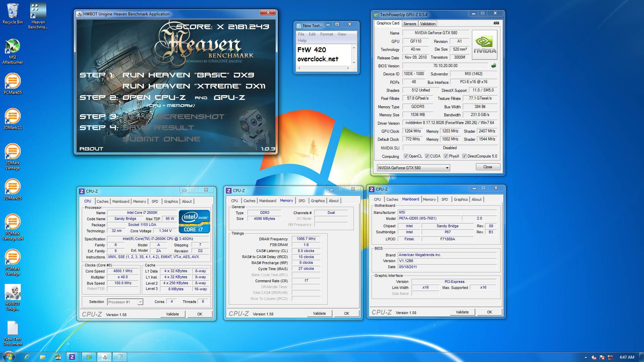Open the About tab in the CPU-Z processor window
The image size is (644, 362).
click(x=187, y=201)
